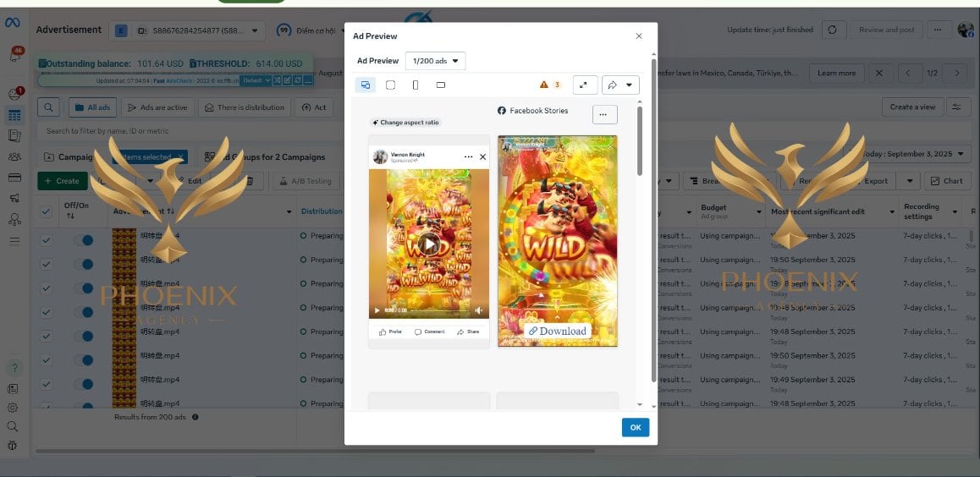Select the 'Ads are active' filter tab
The image size is (980, 477).
coord(157,107)
